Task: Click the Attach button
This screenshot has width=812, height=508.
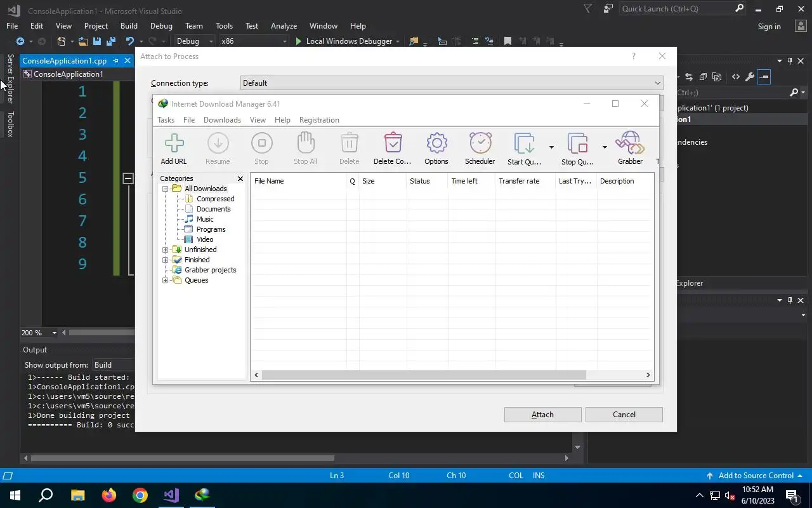Action: click(542, 415)
